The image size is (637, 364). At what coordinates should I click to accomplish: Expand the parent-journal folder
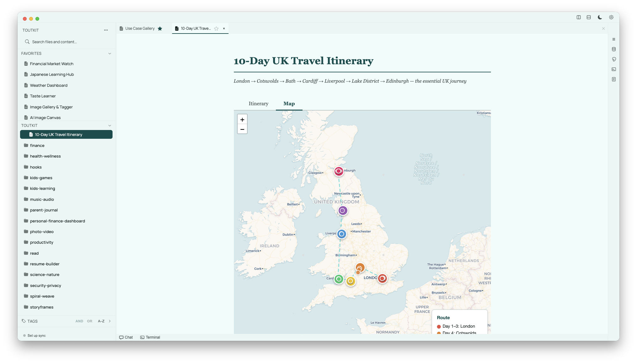tap(66, 210)
